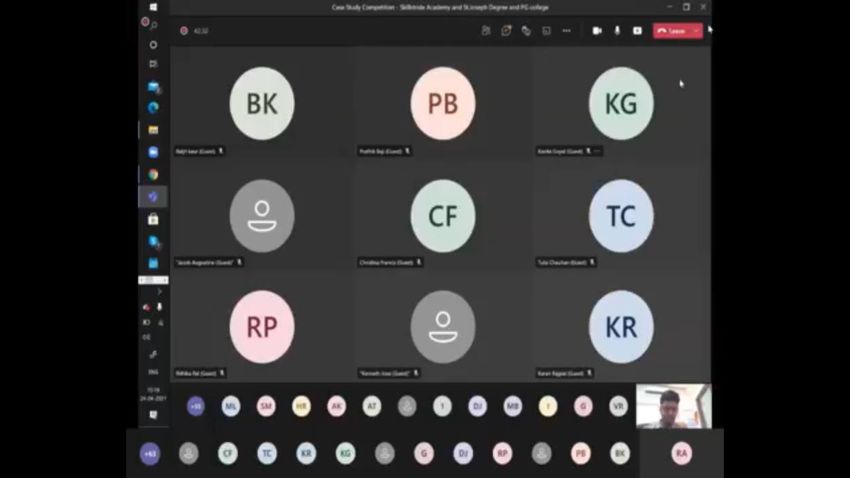This screenshot has height=478, width=850.
Task: Open the self-view video thumbnail
Action: pyautogui.click(x=672, y=406)
